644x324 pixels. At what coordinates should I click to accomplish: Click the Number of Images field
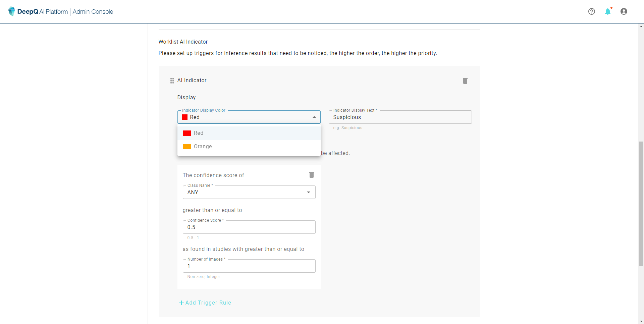point(249,266)
